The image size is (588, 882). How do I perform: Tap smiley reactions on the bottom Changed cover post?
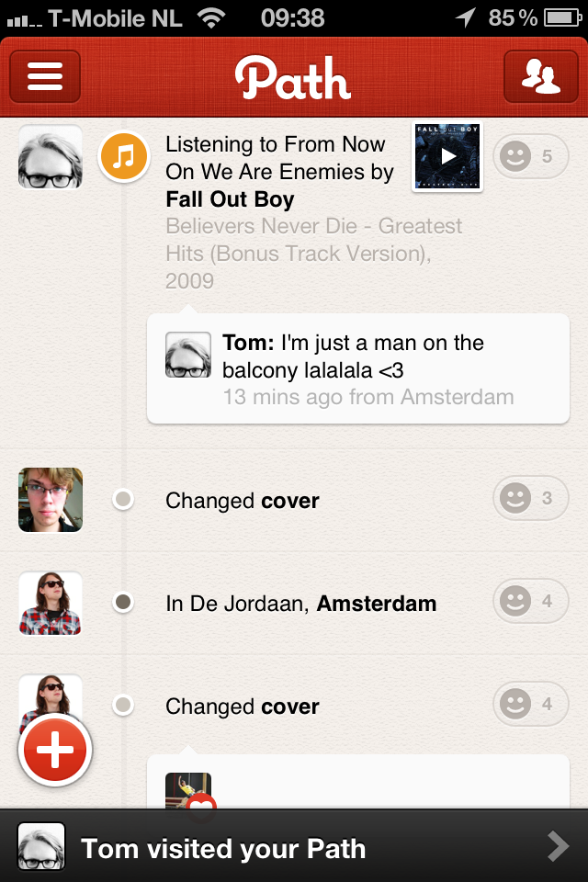coord(530,706)
